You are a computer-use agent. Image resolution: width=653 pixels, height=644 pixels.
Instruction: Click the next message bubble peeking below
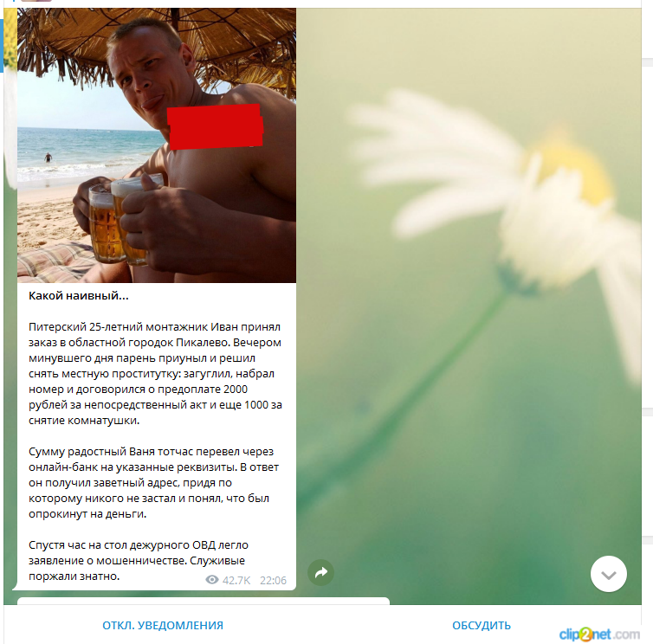204,601
